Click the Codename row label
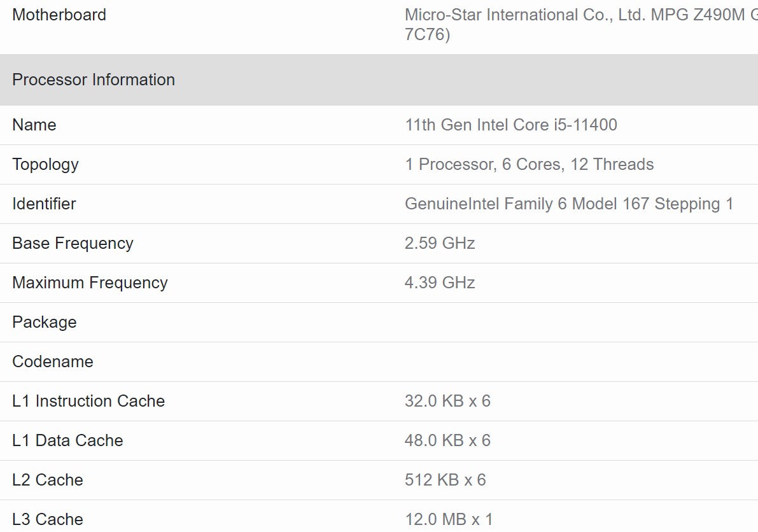758x532 pixels. coord(52,361)
